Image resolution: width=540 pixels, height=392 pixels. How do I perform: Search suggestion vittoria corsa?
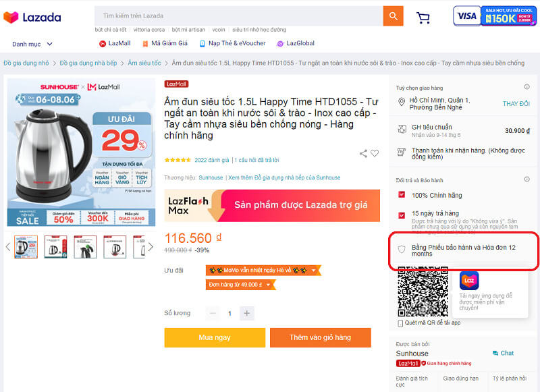pyautogui.click(x=149, y=30)
